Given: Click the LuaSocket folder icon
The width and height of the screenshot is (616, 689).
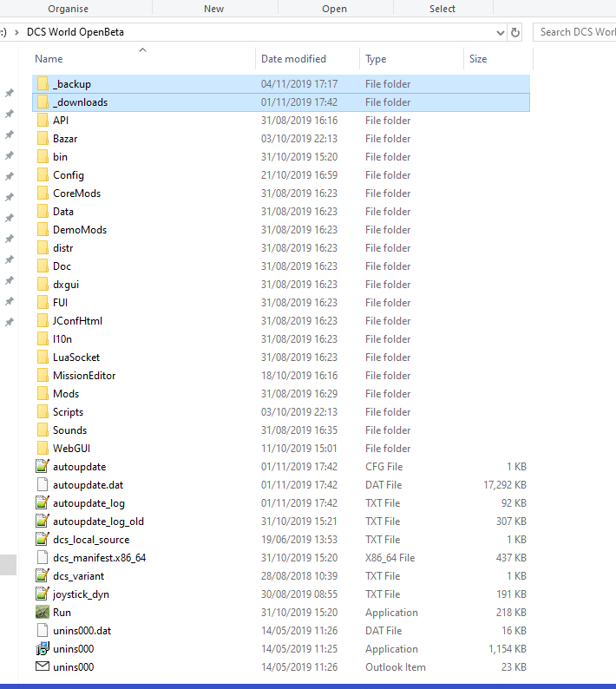Looking at the screenshot, I should coord(43,358).
